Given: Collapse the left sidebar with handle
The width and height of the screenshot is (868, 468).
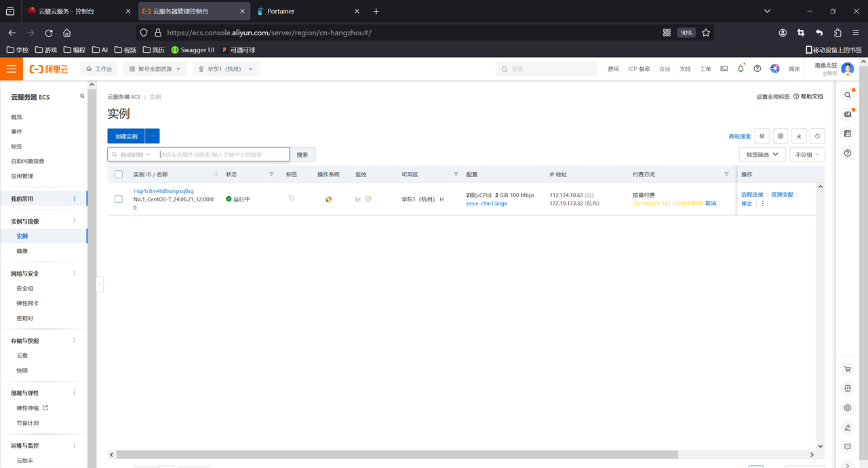Looking at the screenshot, I should pyautogui.click(x=100, y=284).
